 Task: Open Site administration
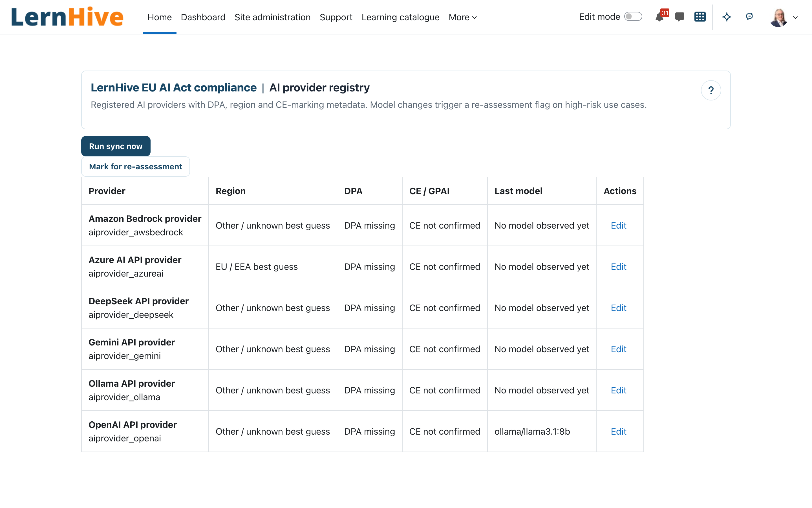pyautogui.click(x=272, y=17)
